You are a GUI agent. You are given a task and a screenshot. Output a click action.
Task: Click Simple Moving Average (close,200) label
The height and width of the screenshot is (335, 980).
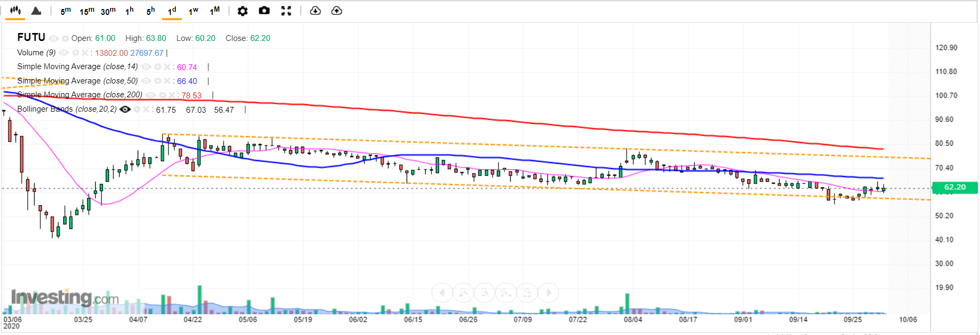coord(80,95)
